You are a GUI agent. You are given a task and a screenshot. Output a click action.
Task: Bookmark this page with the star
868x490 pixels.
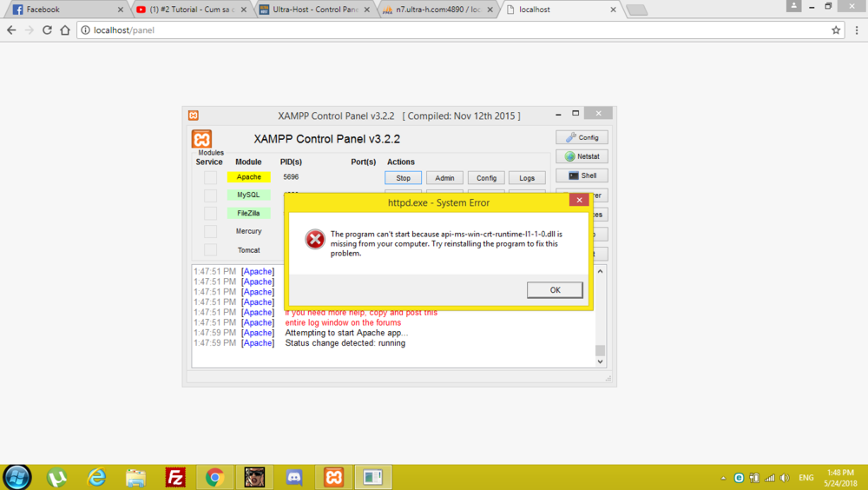click(836, 30)
